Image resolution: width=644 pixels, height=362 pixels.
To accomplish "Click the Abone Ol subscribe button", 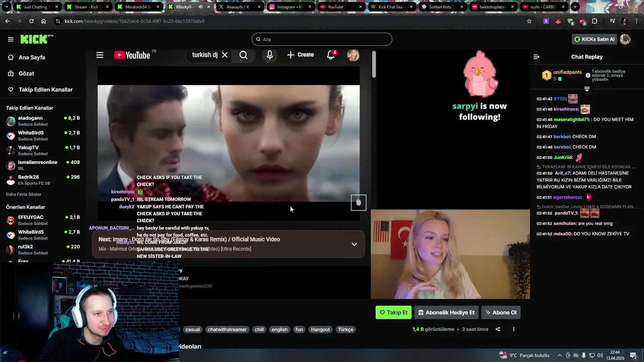I will [x=501, y=312].
